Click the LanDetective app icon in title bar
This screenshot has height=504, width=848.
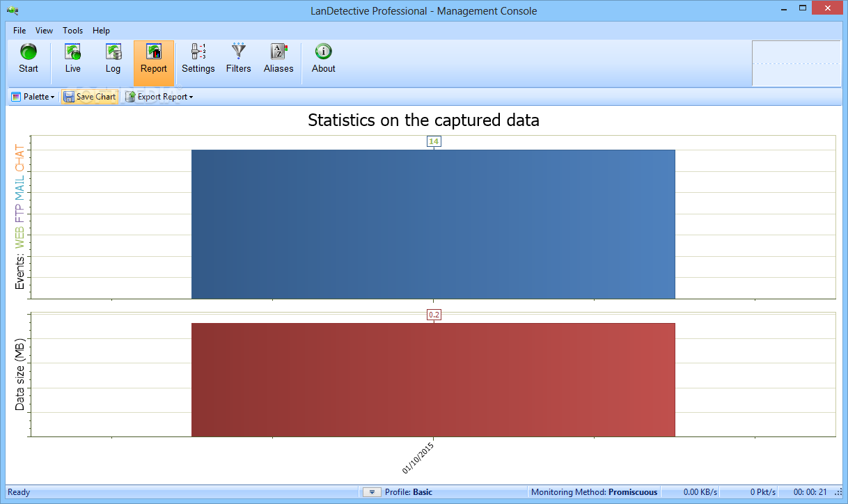12,10
